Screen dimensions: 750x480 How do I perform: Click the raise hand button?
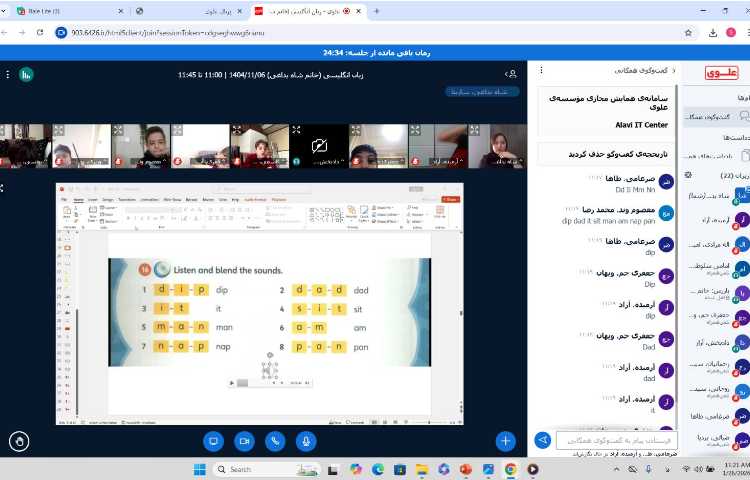[x=19, y=441]
